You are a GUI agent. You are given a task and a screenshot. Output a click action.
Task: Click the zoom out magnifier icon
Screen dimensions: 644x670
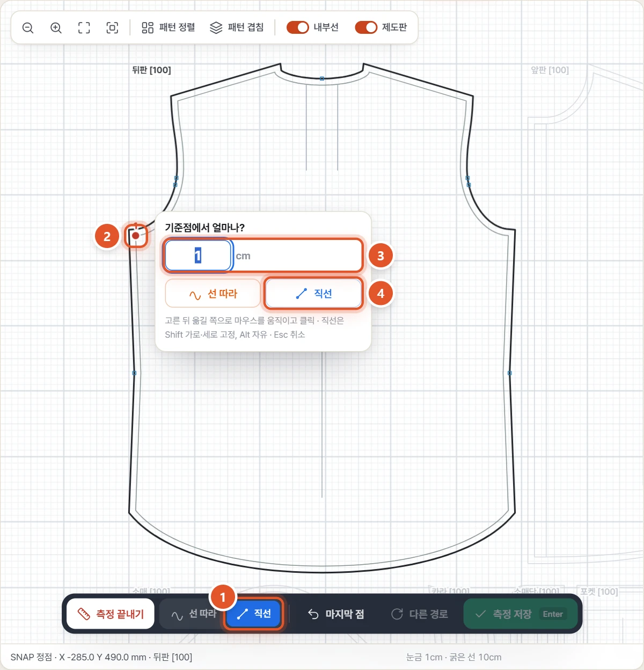tap(28, 28)
